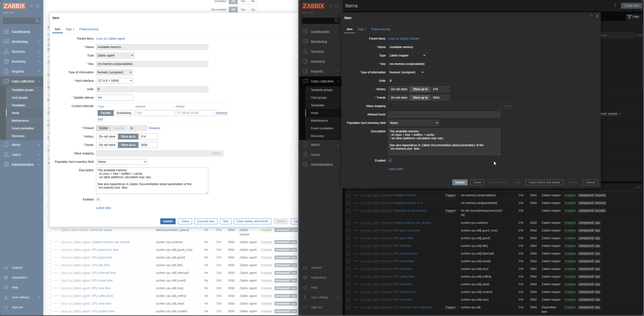Check the Context switches per second row in light window

[49, 242]
